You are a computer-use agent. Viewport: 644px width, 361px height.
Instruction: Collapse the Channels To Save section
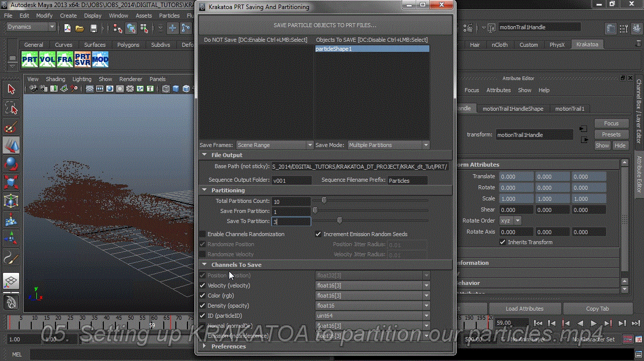pyautogui.click(x=205, y=265)
